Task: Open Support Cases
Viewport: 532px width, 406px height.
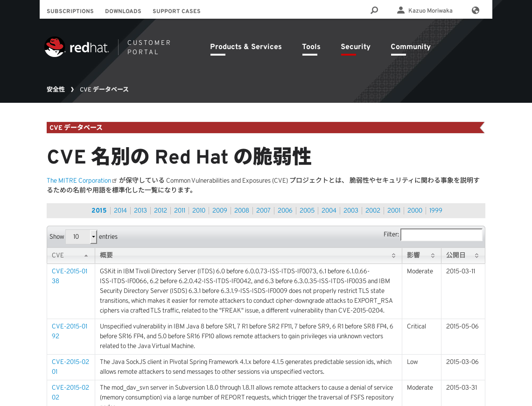Action: point(176,11)
